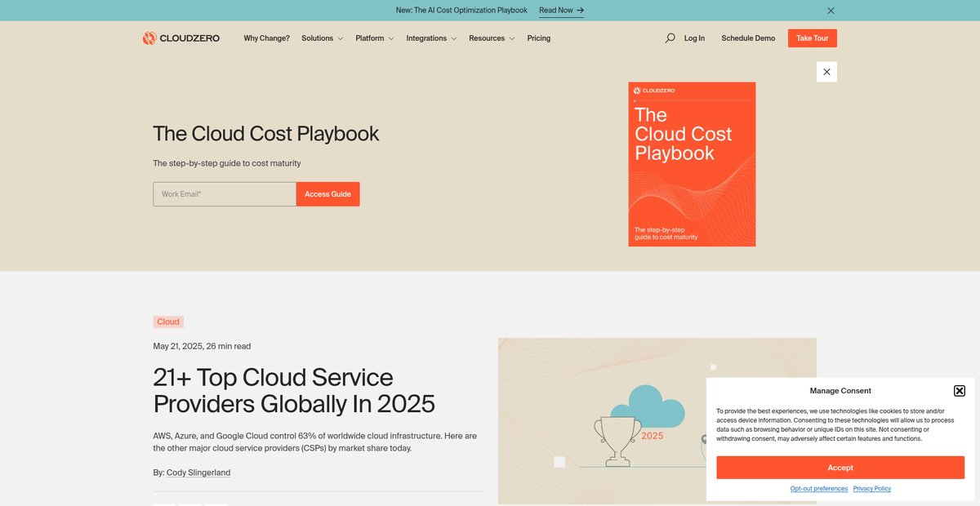Open author Cody Slingerland's profile link
Image resolution: width=980 pixels, height=506 pixels.
[198, 473]
